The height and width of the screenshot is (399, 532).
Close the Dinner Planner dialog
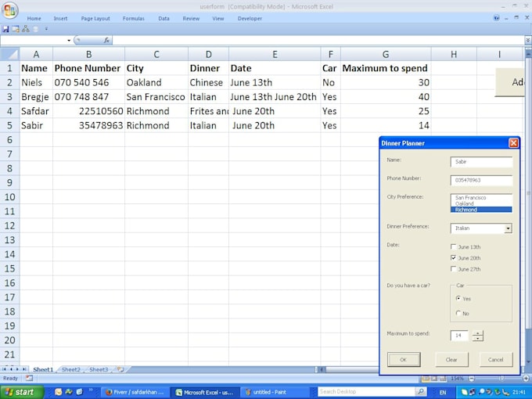513,143
